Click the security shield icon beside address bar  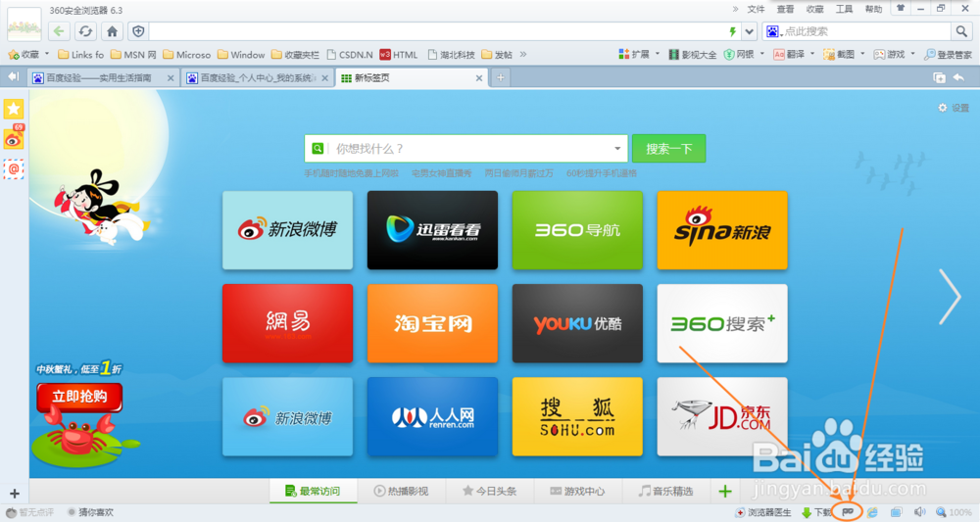tap(138, 30)
